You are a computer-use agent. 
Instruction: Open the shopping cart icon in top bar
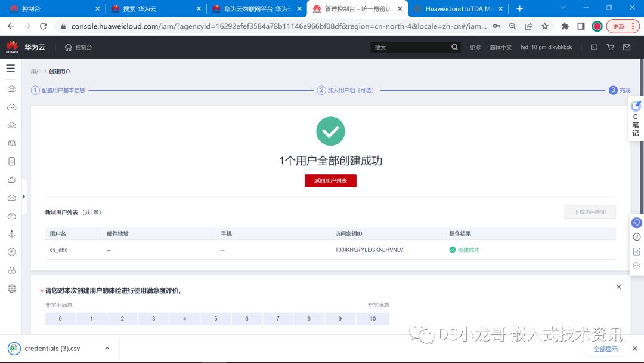pos(611,47)
